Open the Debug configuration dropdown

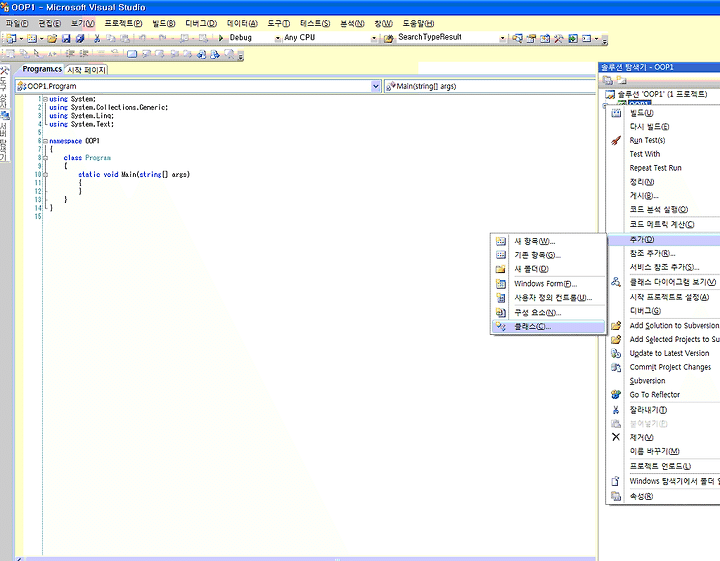(x=277, y=39)
